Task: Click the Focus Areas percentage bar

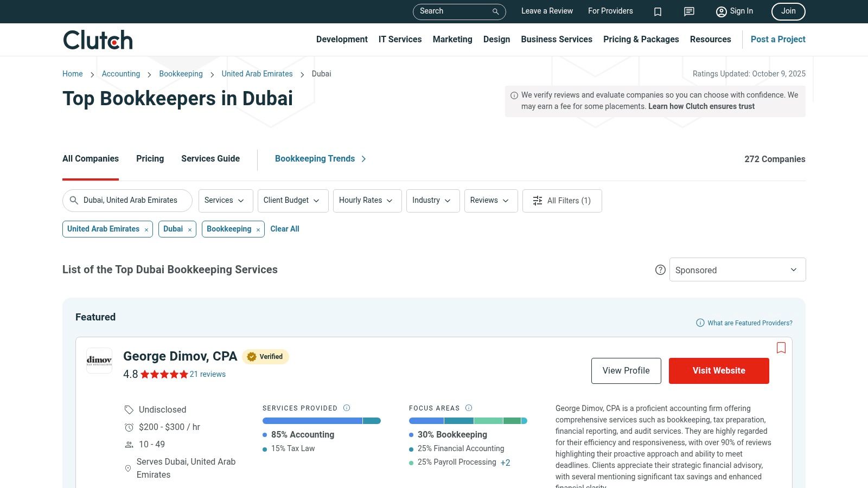Action: coord(468,421)
